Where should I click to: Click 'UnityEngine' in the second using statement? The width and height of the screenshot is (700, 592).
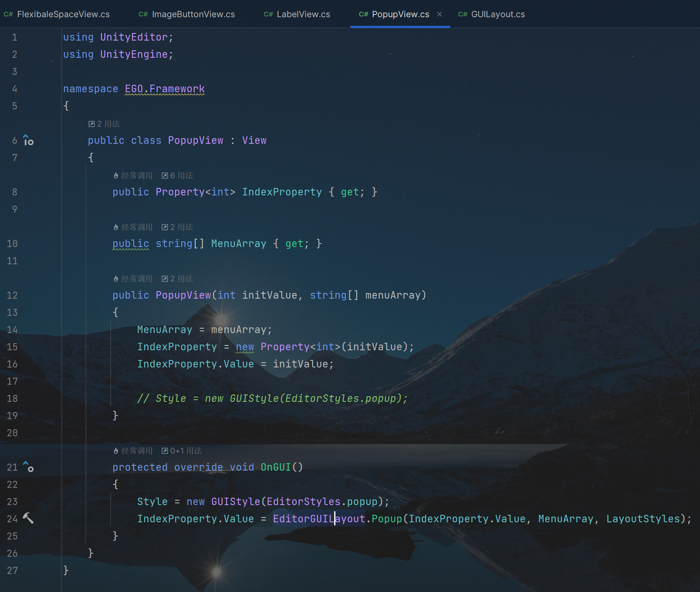click(x=134, y=54)
